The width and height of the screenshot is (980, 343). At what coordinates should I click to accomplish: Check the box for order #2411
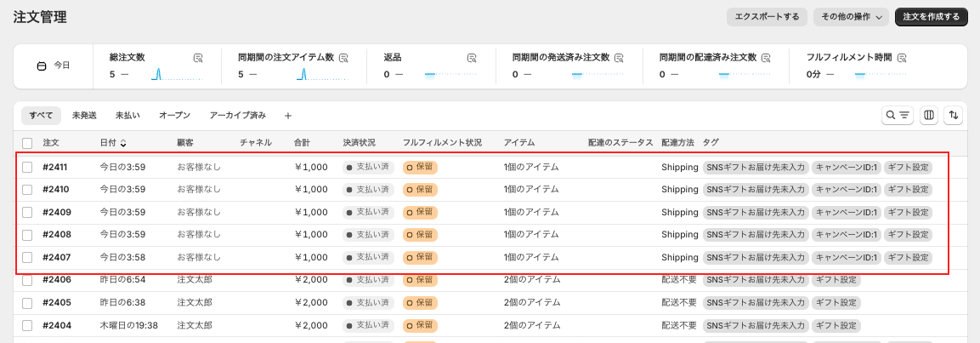click(x=27, y=167)
